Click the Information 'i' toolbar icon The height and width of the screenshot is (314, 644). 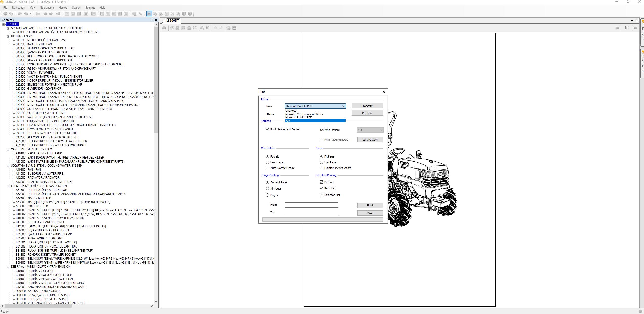(184, 14)
